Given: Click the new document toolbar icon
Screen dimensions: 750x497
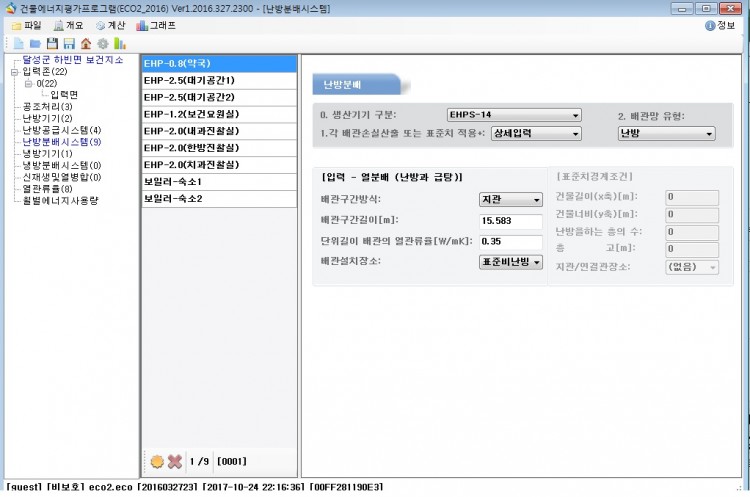Looking at the screenshot, I should tap(18, 44).
